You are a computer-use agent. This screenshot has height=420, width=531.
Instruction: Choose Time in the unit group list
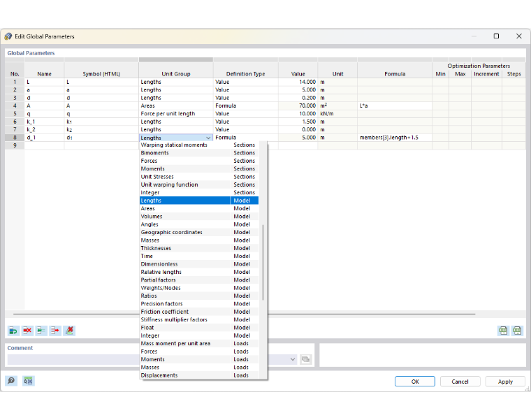pyautogui.click(x=199, y=256)
